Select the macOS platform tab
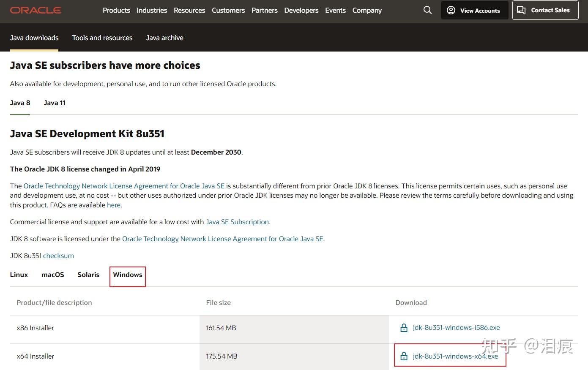 [x=53, y=275]
